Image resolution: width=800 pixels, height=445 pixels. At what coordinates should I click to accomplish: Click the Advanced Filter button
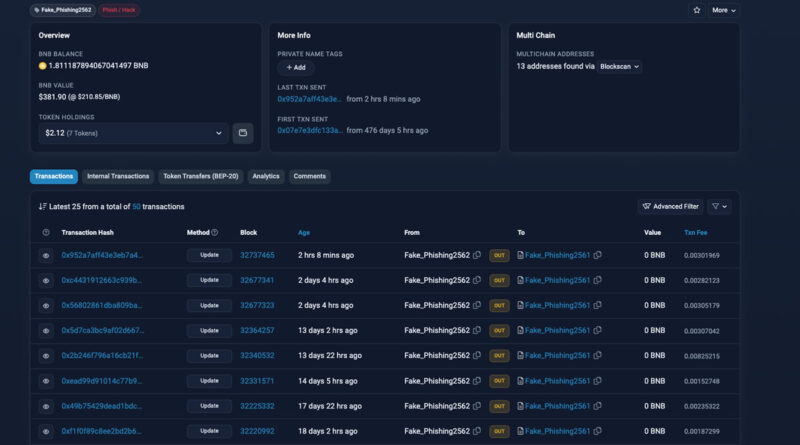click(670, 206)
